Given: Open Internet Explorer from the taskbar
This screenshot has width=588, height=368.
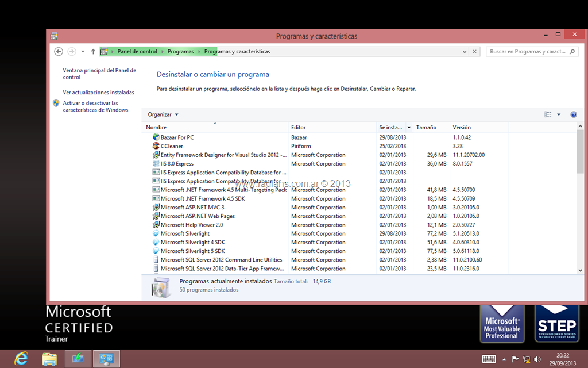Looking at the screenshot, I should (x=21, y=358).
